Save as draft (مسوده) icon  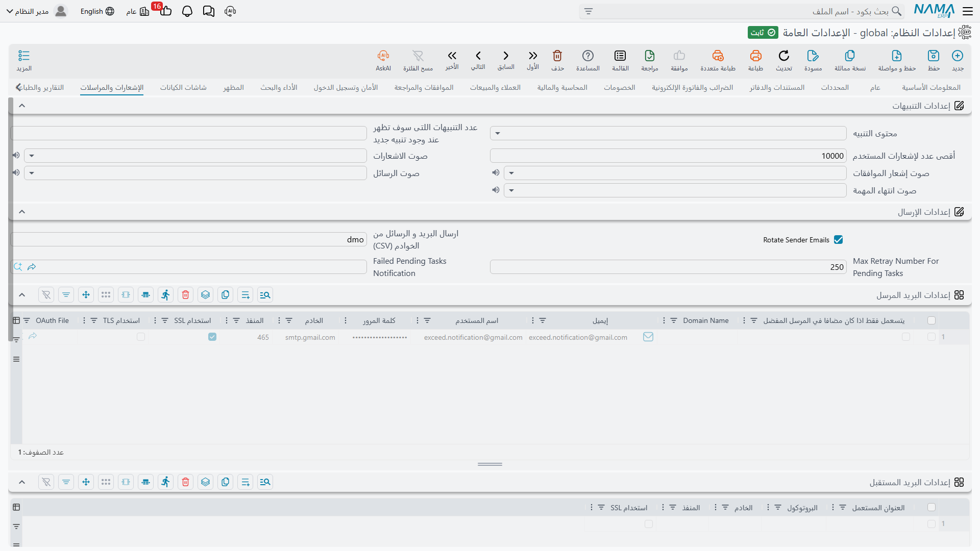tap(813, 56)
